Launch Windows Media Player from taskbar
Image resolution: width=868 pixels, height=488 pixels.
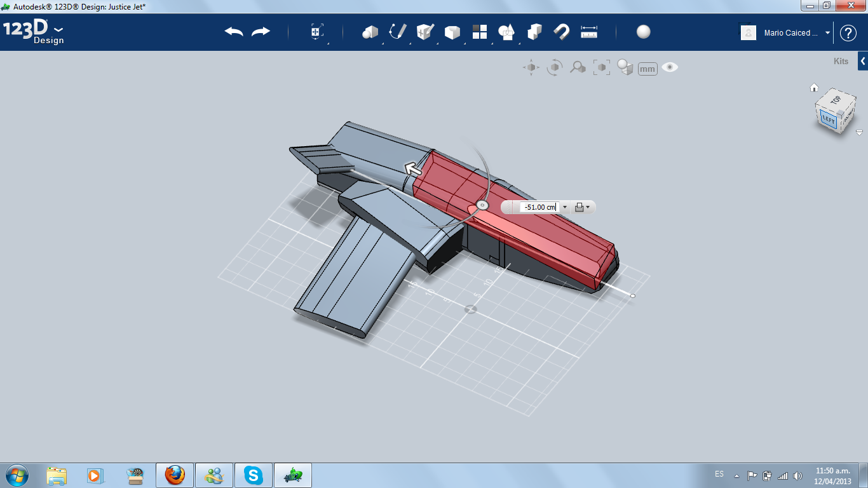pos(95,475)
